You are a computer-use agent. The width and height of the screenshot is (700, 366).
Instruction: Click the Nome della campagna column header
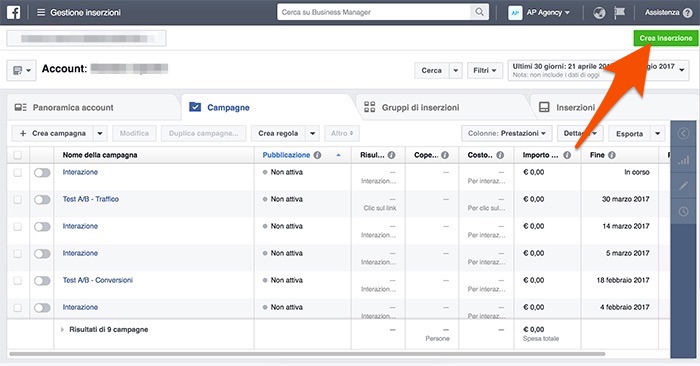click(100, 155)
